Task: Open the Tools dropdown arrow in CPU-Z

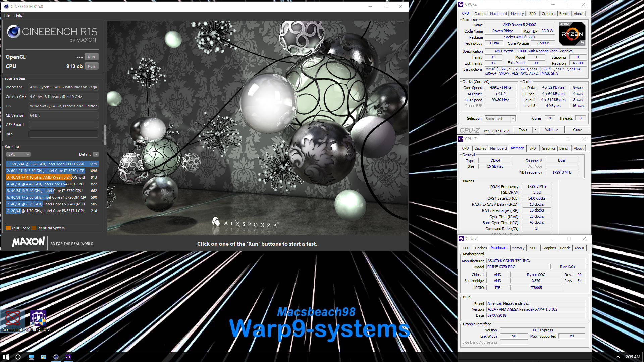Action: (x=535, y=130)
